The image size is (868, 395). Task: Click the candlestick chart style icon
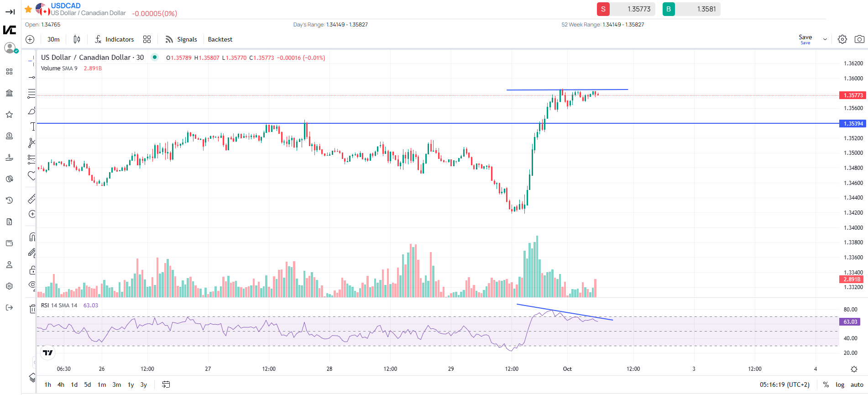click(77, 40)
